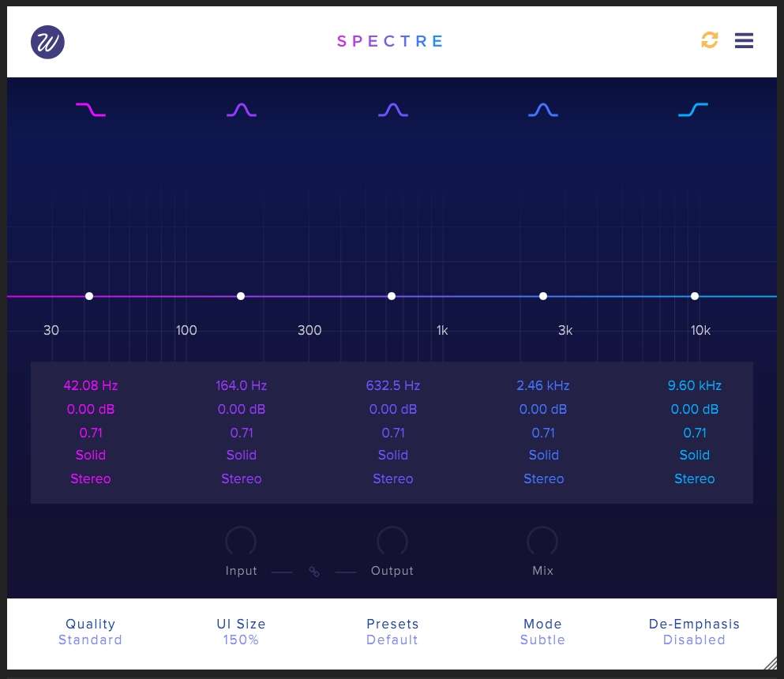Click the Input gain knob

[241, 542]
